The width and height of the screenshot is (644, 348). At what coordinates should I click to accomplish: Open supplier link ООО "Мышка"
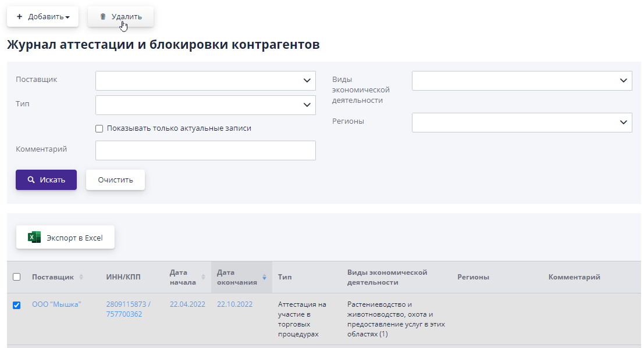click(56, 303)
